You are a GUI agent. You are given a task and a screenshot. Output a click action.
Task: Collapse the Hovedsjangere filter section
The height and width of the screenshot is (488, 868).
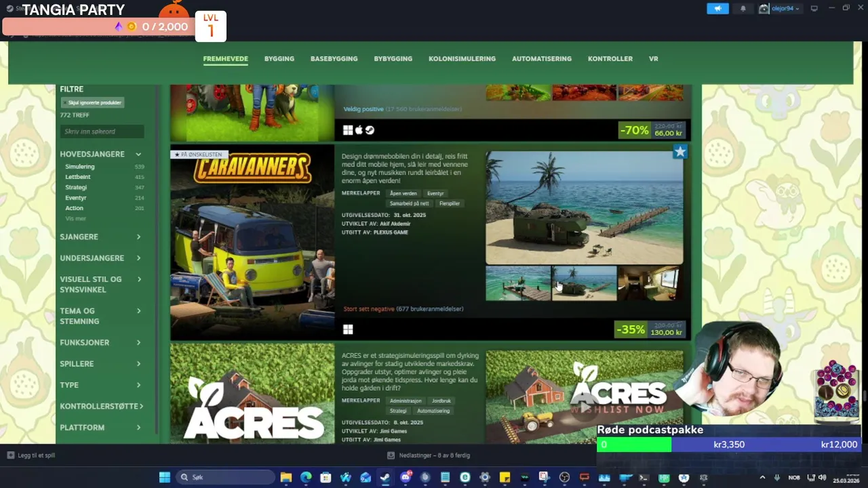pos(138,155)
